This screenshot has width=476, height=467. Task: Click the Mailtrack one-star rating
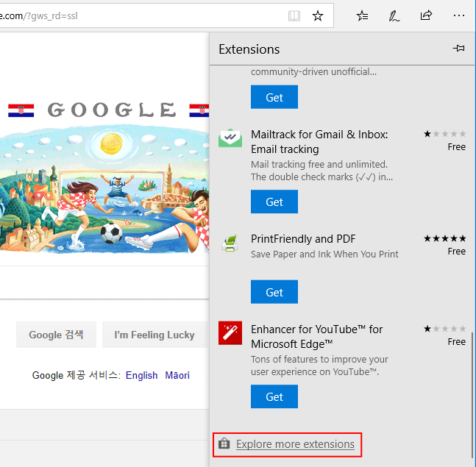click(x=444, y=134)
